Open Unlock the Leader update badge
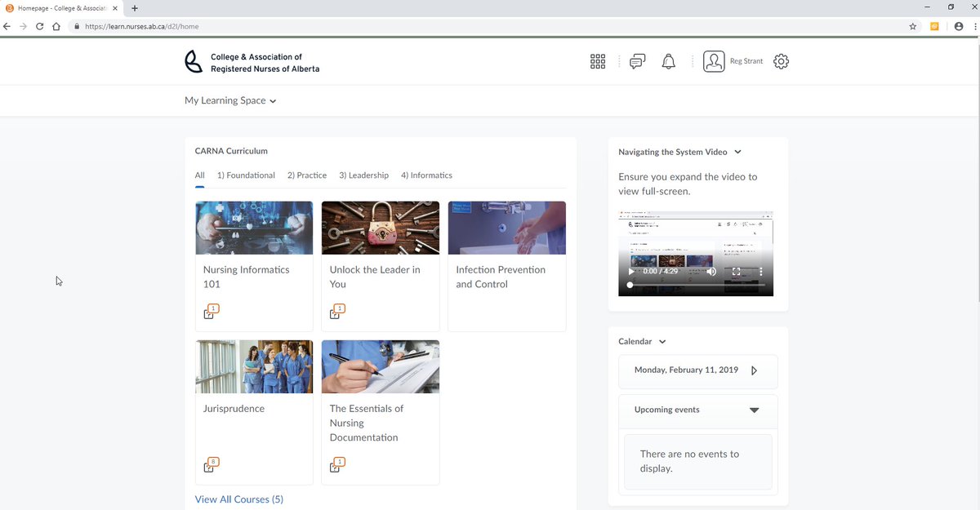Image resolution: width=980 pixels, height=510 pixels. [x=337, y=311]
